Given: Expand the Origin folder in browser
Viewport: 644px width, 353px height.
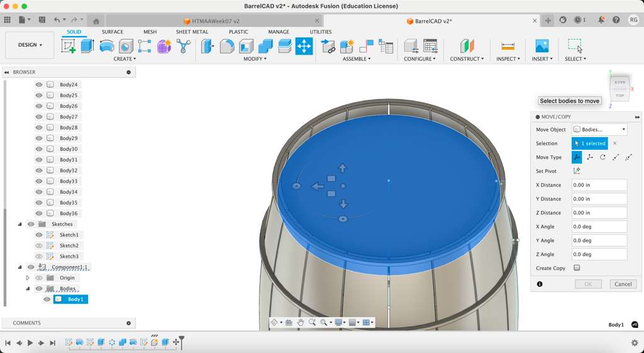Looking at the screenshot, I should click(x=28, y=277).
